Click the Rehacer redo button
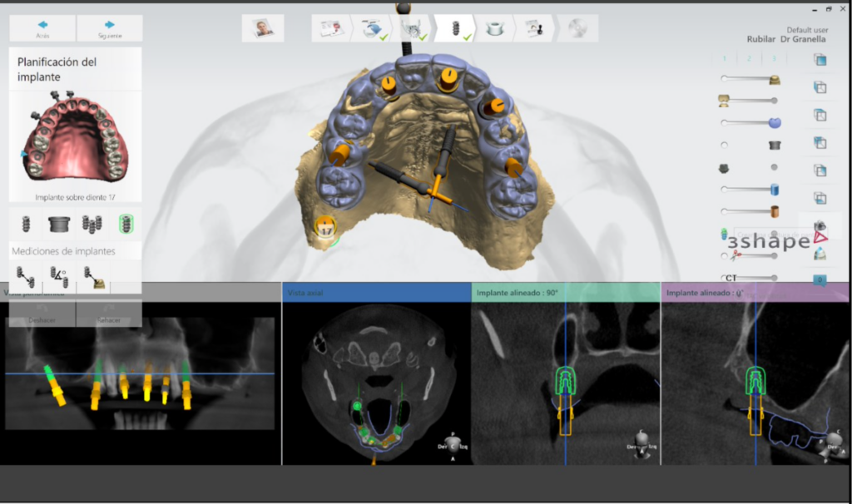 click(109, 314)
